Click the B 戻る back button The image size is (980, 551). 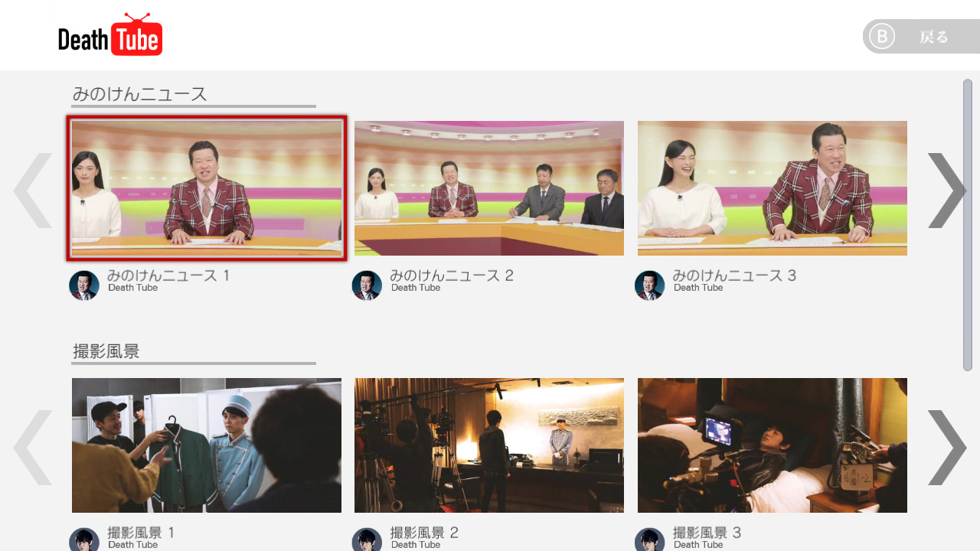921,37
